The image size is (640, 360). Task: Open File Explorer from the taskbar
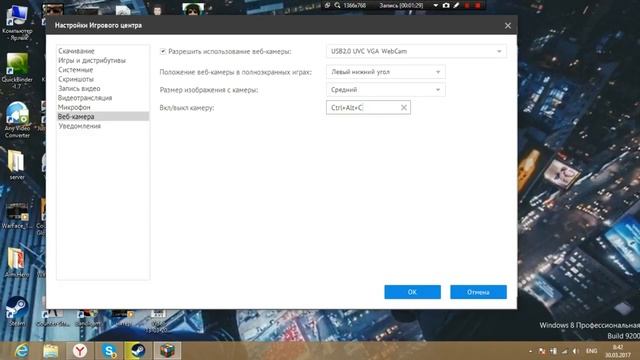tap(51, 351)
